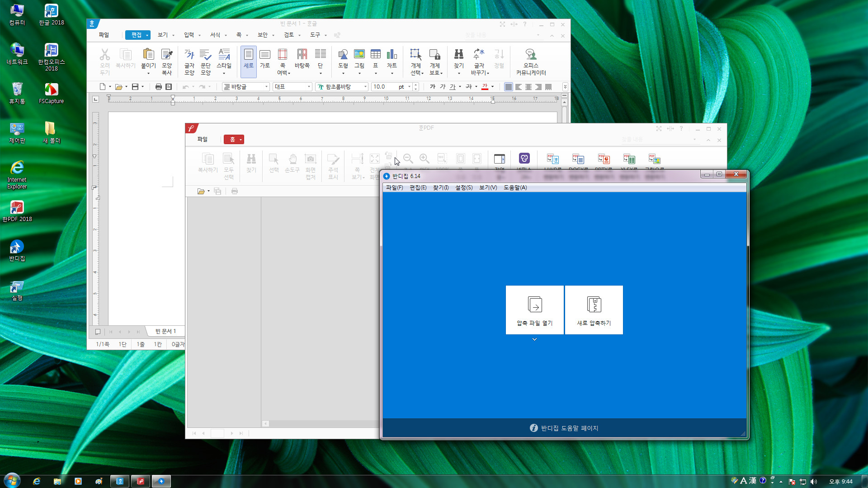Open font color dropdown arrow
Viewport: 868px width, 488px height.
(x=493, y=87)
